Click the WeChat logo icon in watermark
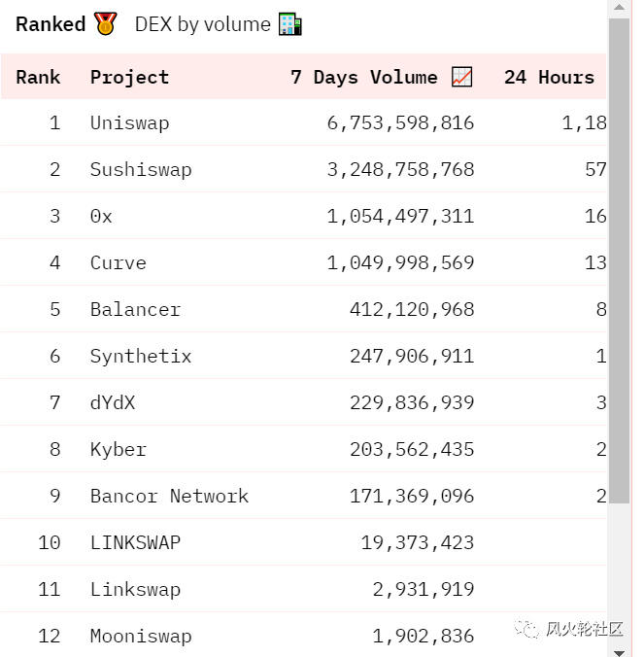The image size is (644, 657). point(527,629)
